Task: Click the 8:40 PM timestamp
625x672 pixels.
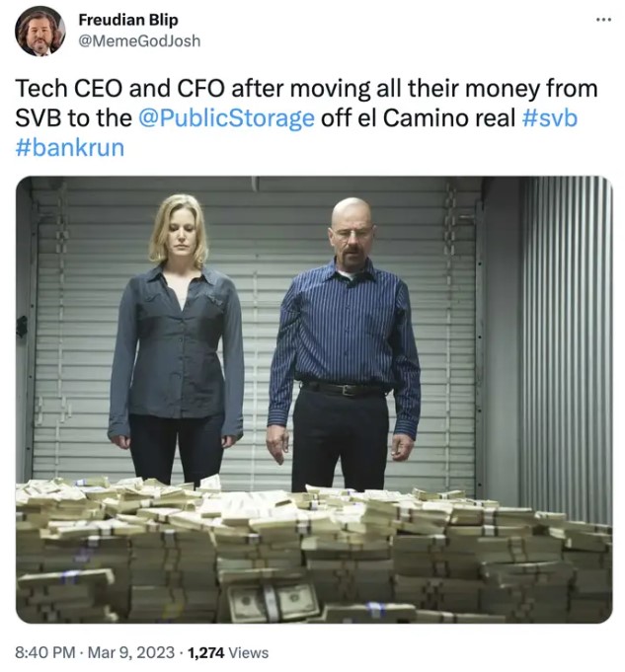Action: tap(45, 652)
